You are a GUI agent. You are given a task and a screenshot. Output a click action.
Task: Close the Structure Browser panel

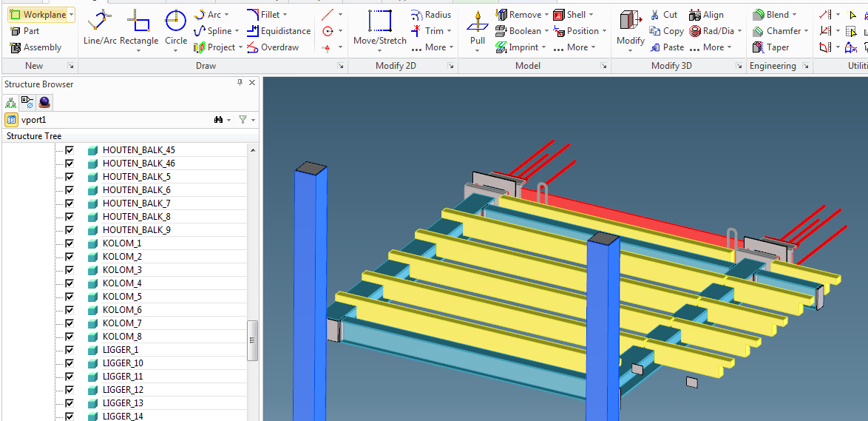point(252,83)
